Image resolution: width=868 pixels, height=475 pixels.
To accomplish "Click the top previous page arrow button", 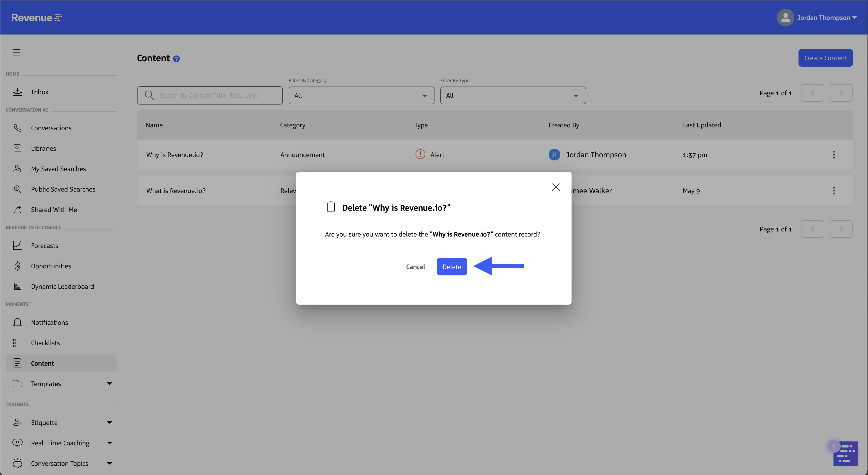I will (812, 93).
